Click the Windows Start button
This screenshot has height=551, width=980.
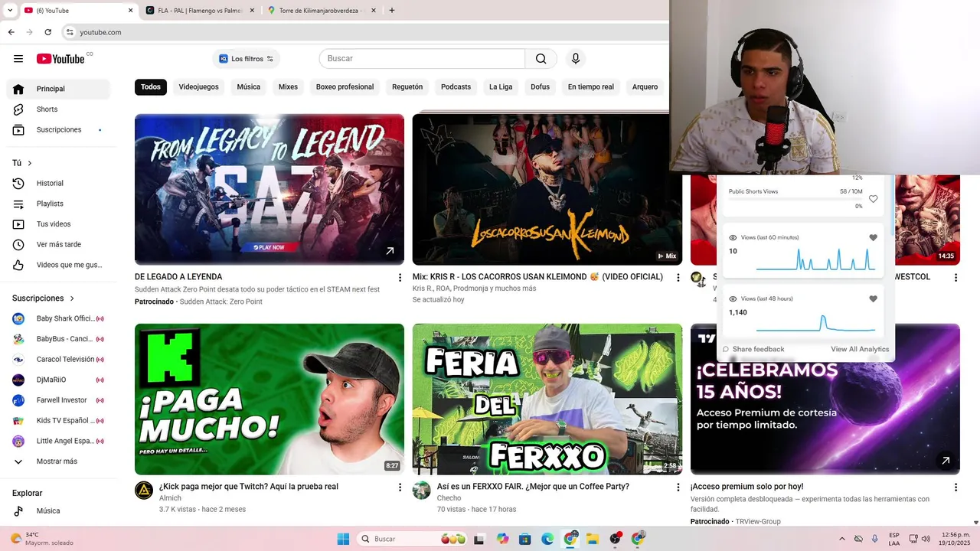pyautogui.click(x=343, y=539)
